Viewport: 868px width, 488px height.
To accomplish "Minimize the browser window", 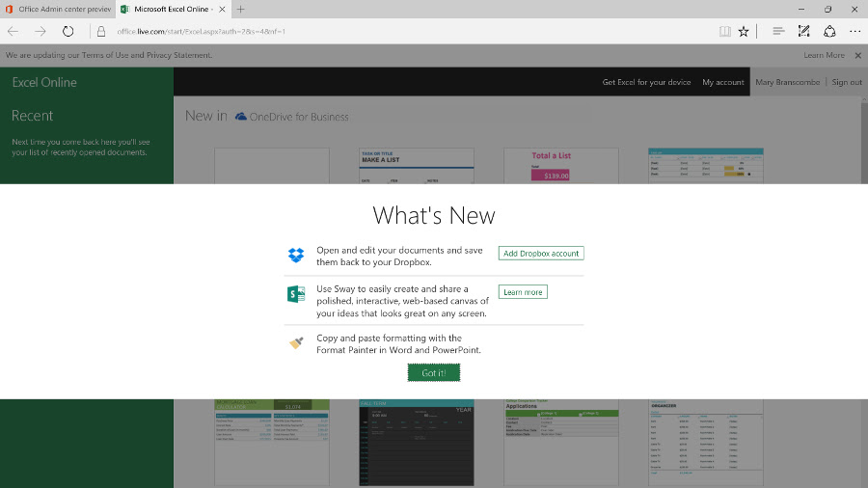I will pos(801,10).
